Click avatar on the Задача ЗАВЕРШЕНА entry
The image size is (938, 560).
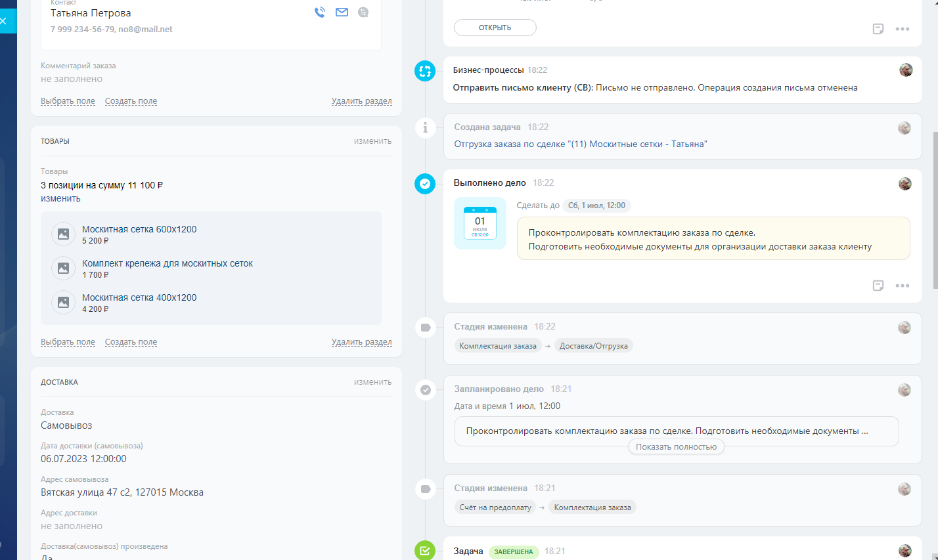pyautogui.click(x=905, y=551)
